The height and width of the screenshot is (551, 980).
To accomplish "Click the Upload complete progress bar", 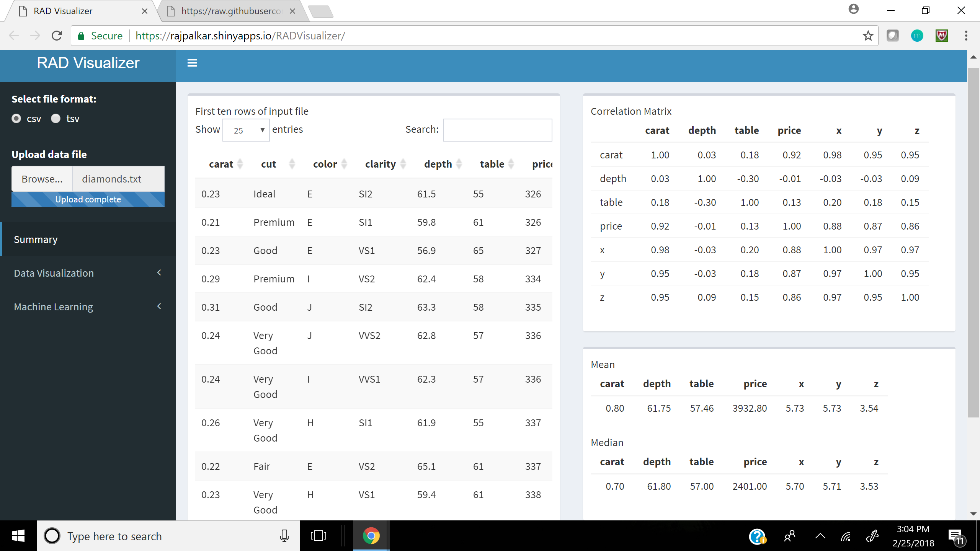I will [x=88, y=199].
